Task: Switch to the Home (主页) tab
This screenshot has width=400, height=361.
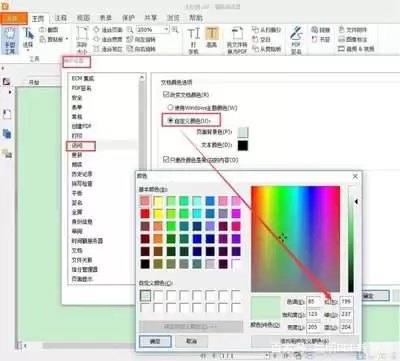Action: click(x=38, y=19)
